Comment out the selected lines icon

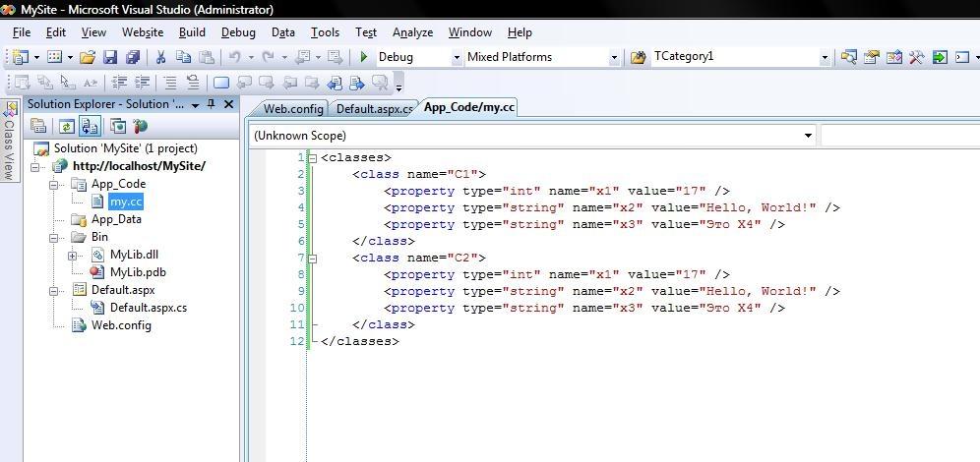[170, 82]
